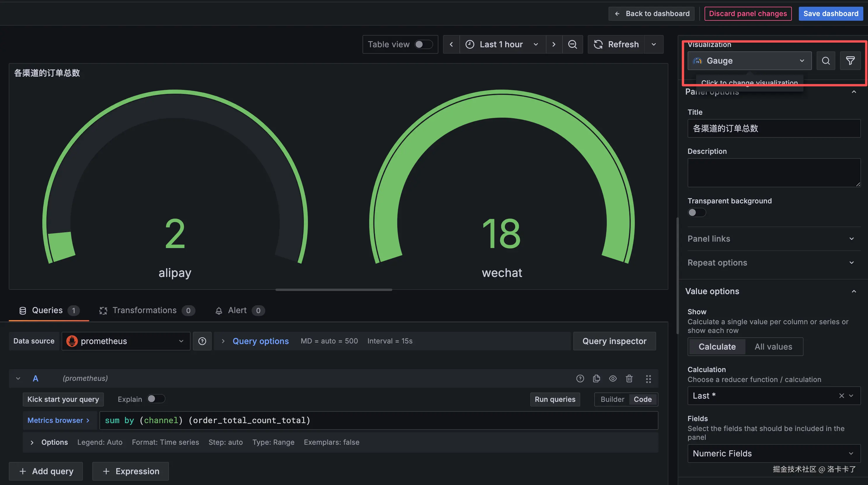Open the prometheus data source dropdown
This screenshot has width=868, height=485.
tap(126, 341)
